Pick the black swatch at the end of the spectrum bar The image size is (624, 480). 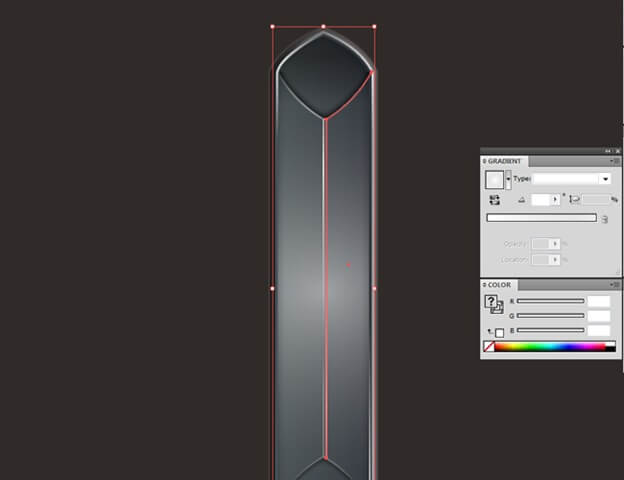pyautogui.click(x=610, y=349)
